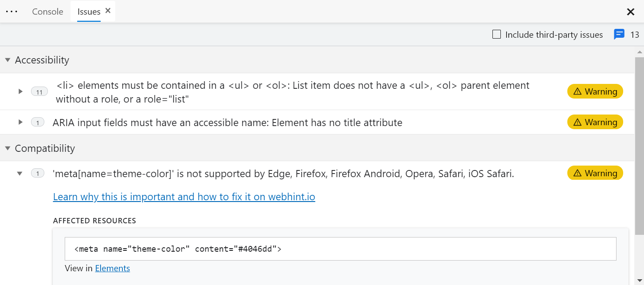
Task: Select the meta theme-color code snippet
Action: tap(177, 249)
